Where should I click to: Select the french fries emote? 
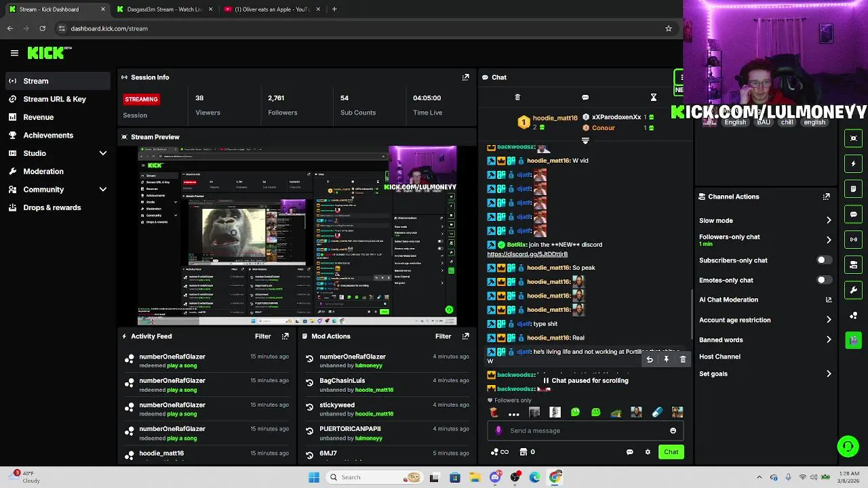point(494,412)
